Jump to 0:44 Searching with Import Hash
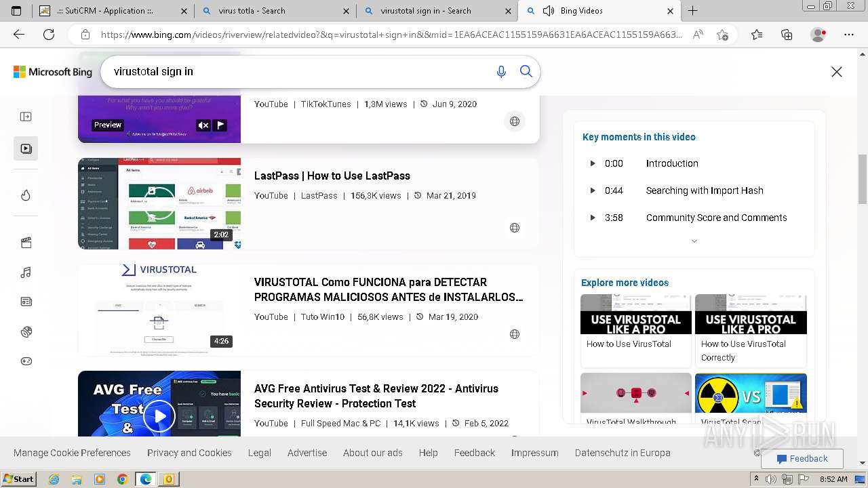The height and width of the screenshot is (488, 868). pyautogui.click(x=694, y=190)
